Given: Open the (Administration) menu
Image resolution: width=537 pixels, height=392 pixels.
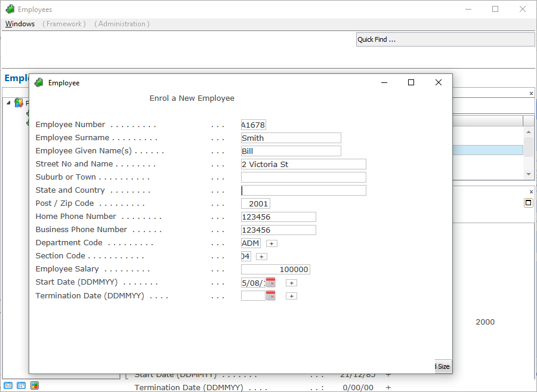Looking at the screenshot, I should 122,24.
